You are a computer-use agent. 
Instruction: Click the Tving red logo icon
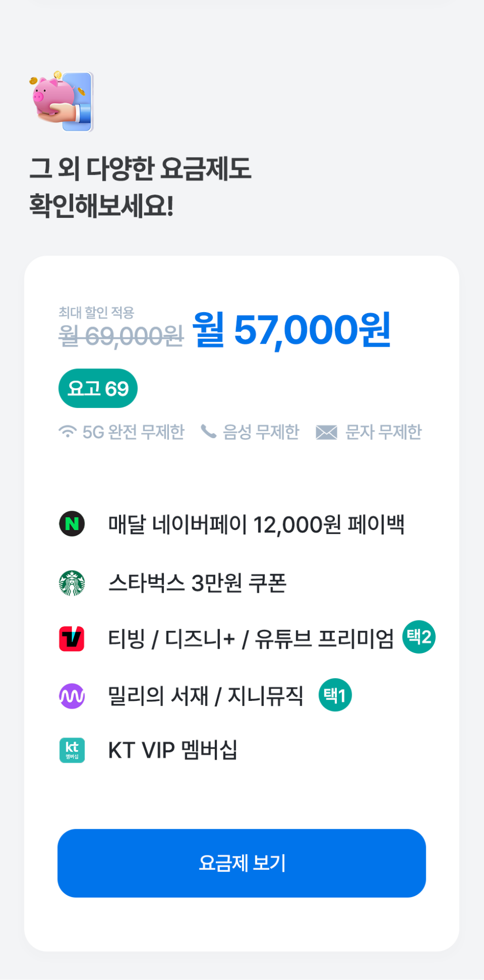coord(72,639)
